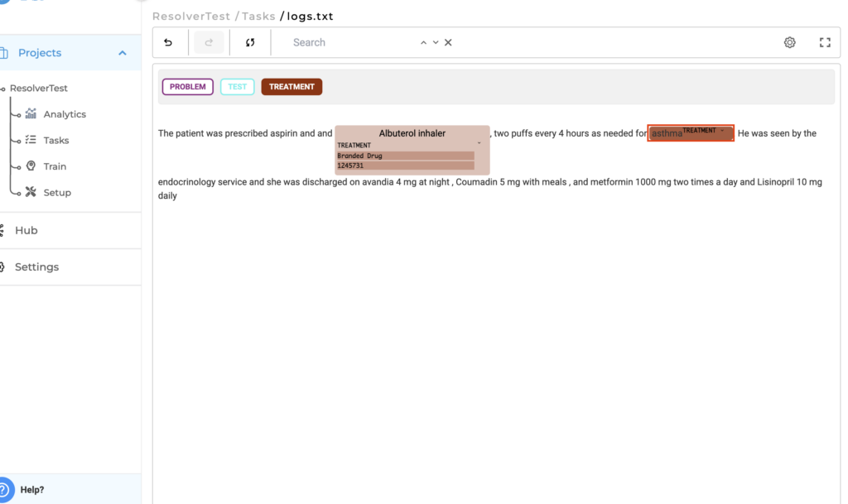Open viewer settings with the gear icon
Image resolution: width=848 pixels, height=504 pixels.
788,41
